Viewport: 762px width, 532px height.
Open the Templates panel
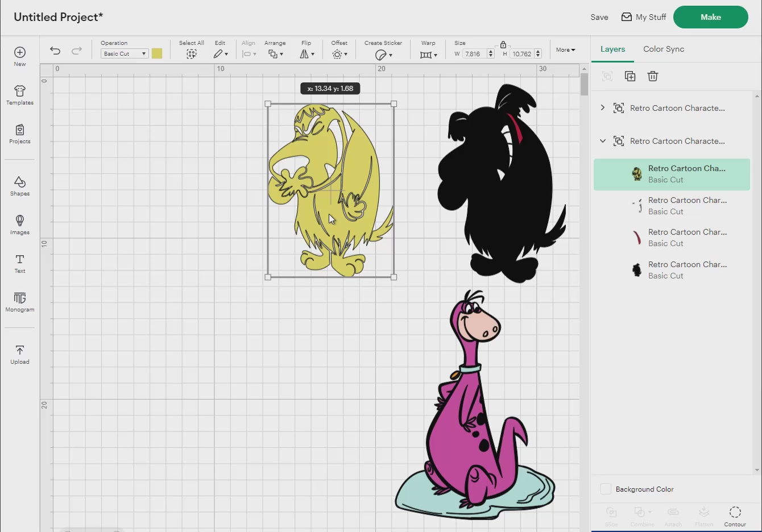pos(20,95)
